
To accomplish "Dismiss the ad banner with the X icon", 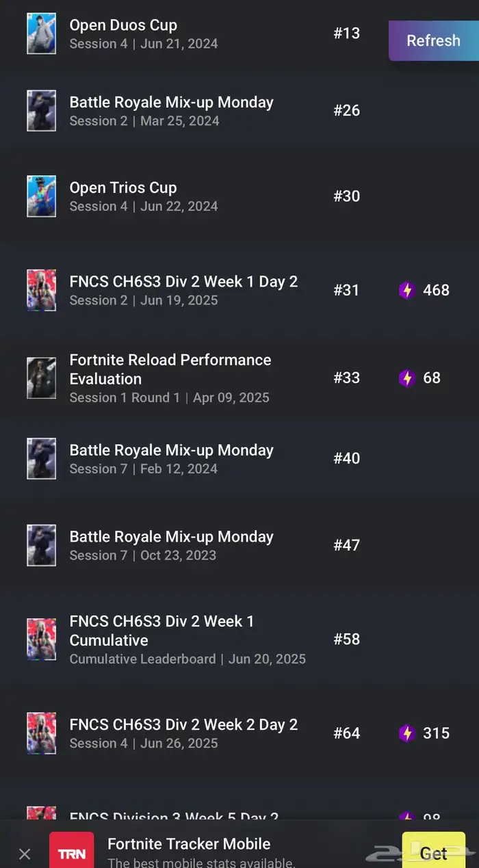I will [x=25, y=854].
